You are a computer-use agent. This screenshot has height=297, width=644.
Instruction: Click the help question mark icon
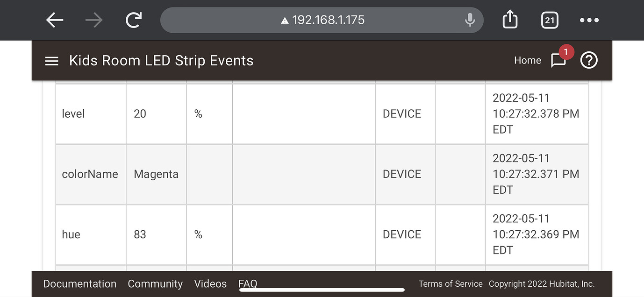coord(589,60)
